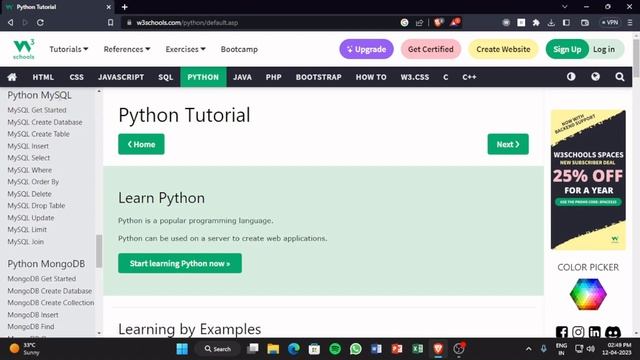Switch to the JAVA tab in the navbar
The height and width of the screenshot is (360, 640).
click(242, 77)
